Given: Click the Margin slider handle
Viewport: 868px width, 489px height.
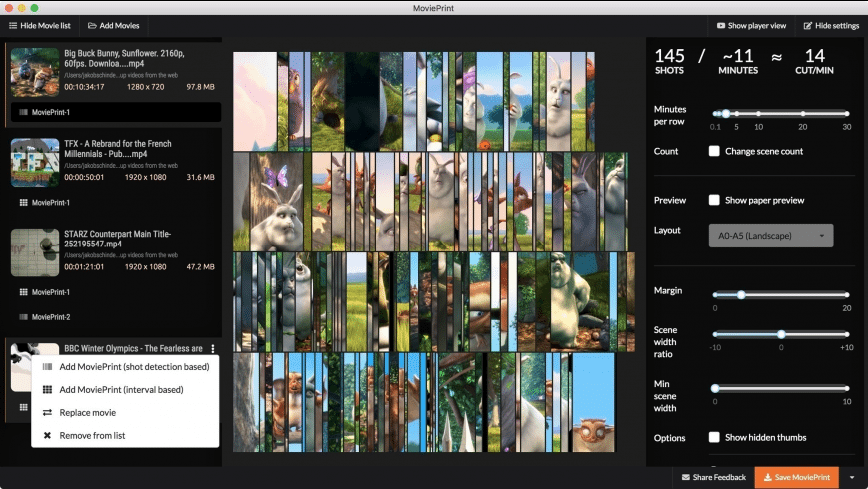Looking at the screenshot, I should pyautogui.click(x=740, y=295).
